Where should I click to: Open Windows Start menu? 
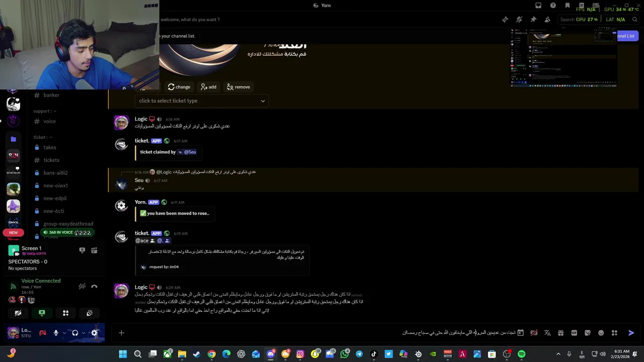pyautogui.click(x=123, y=354)
